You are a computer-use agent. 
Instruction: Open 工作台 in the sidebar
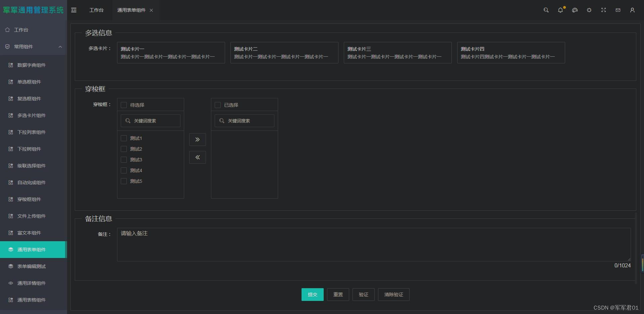point(34,30)
